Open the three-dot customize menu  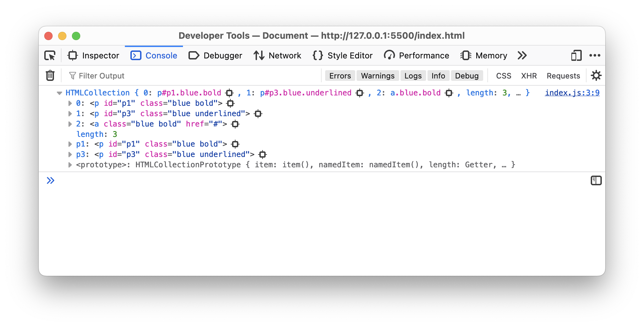pyautogui.click(x=595, y=56)
